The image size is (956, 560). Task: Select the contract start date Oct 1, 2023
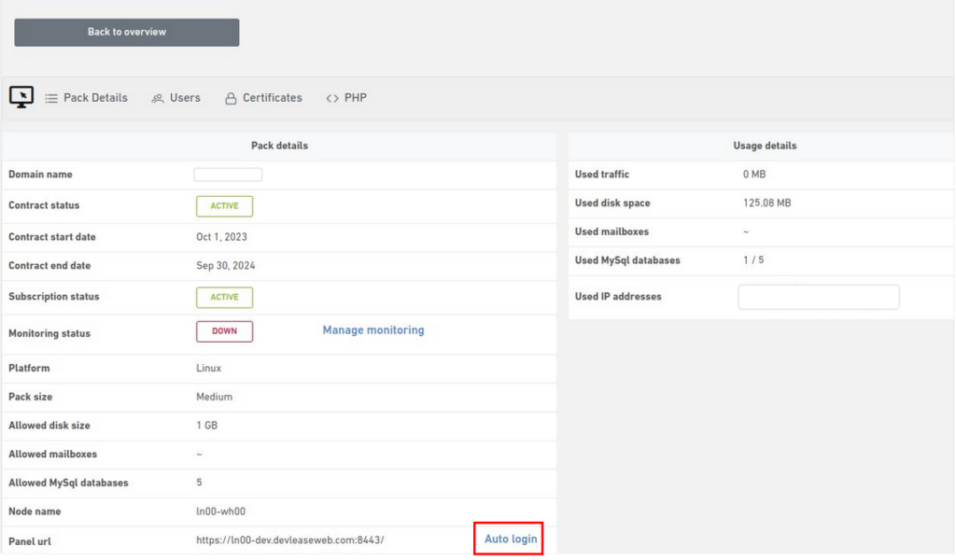click(221, 237)
